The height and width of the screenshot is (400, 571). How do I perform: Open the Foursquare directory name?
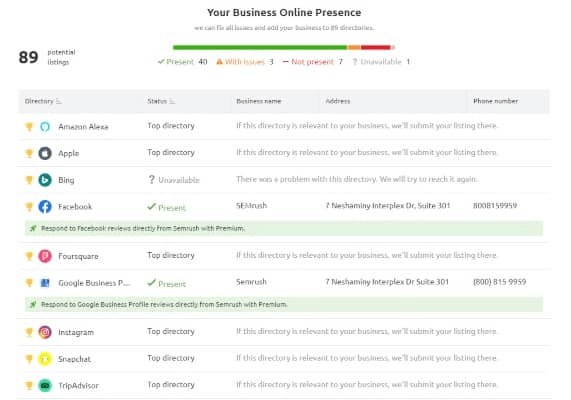pos(78,256)
